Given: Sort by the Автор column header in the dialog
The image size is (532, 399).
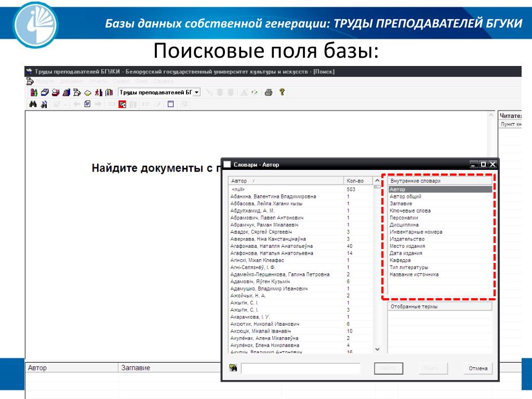Looking at the screenshot, I should [x=286, y=181].
